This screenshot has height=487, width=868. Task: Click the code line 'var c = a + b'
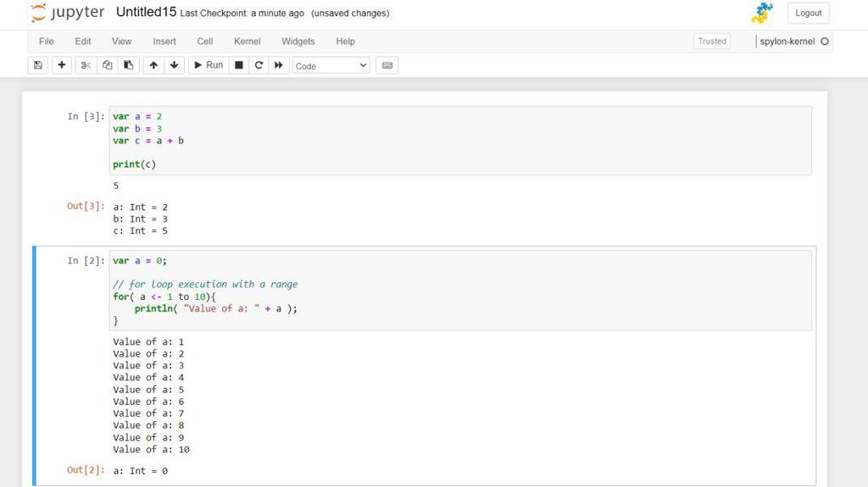(148, 141)
